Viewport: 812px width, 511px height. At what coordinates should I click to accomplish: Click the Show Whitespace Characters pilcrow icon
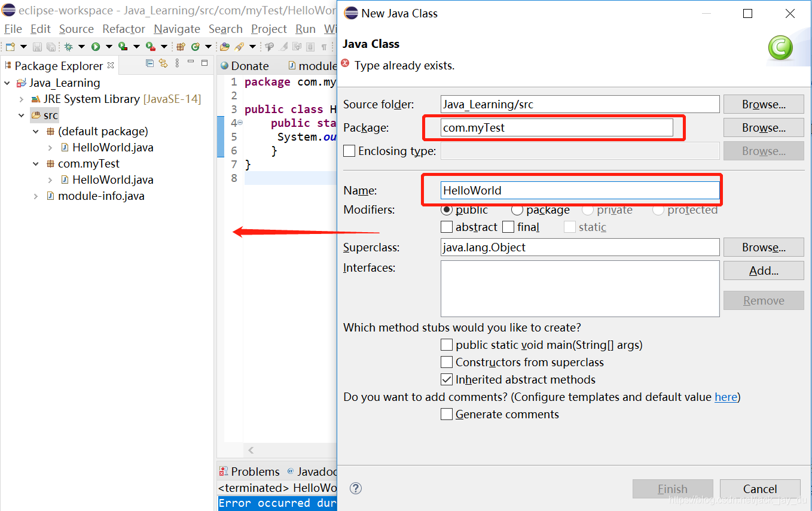point(324,47)
